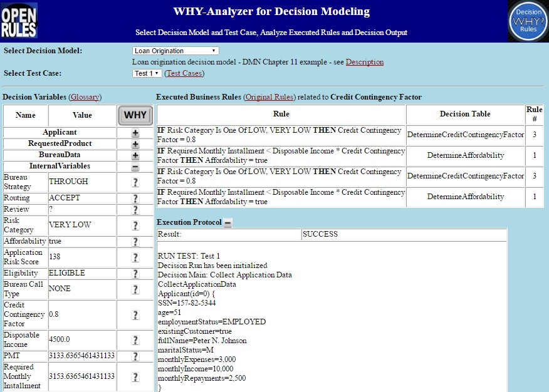Click the 0.8 Credit Contingency Factor value
549x392 pixels.
pyautogui.click(x=53, y=314)
